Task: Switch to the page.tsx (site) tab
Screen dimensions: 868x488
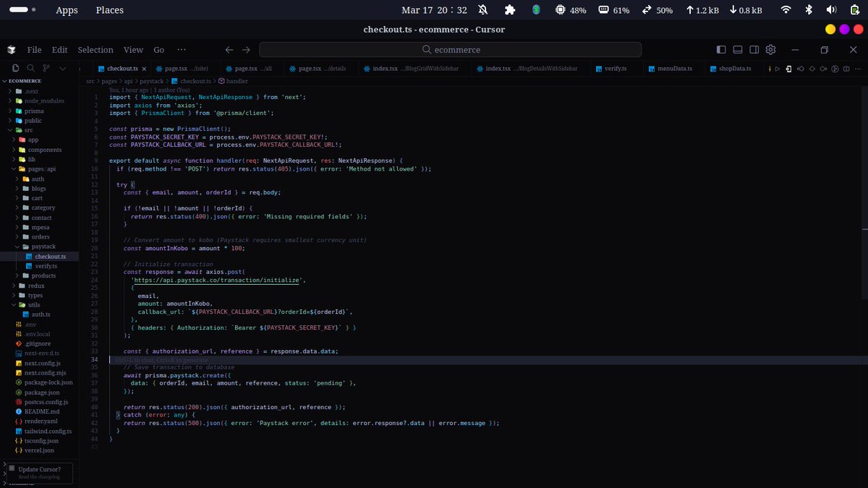Action: pos(184,69)
